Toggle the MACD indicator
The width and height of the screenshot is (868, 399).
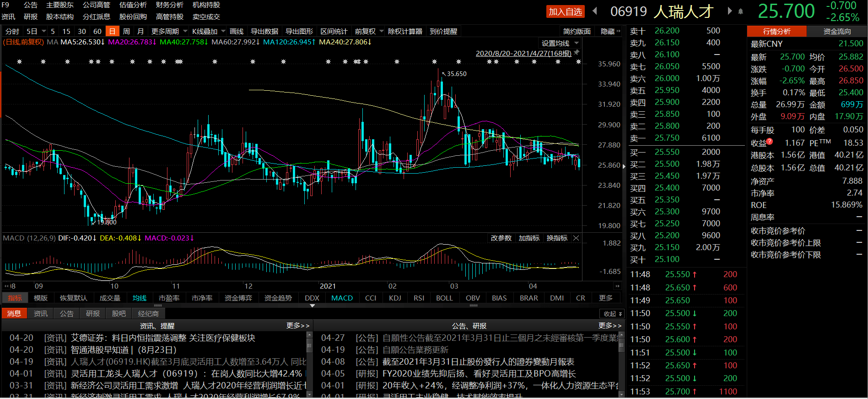tap(342, 298)
